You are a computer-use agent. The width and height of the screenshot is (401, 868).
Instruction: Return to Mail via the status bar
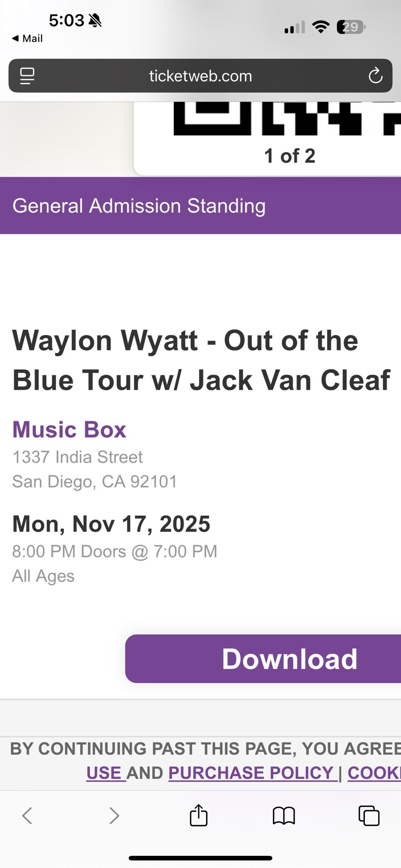point(25,38)
